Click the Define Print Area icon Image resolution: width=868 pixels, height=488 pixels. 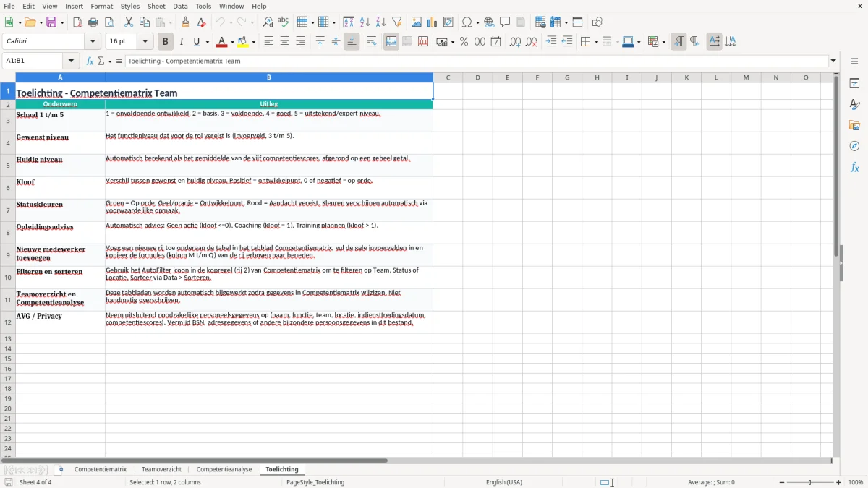(540, 22)
